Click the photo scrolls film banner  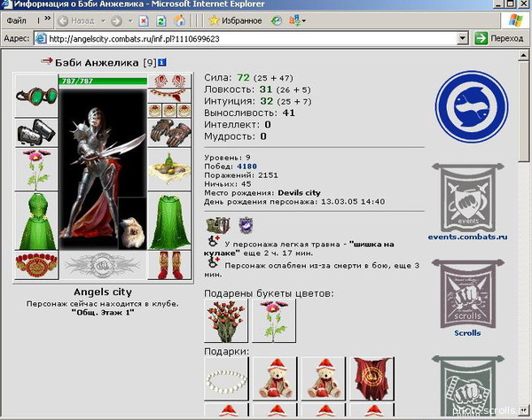pos(467,385)
